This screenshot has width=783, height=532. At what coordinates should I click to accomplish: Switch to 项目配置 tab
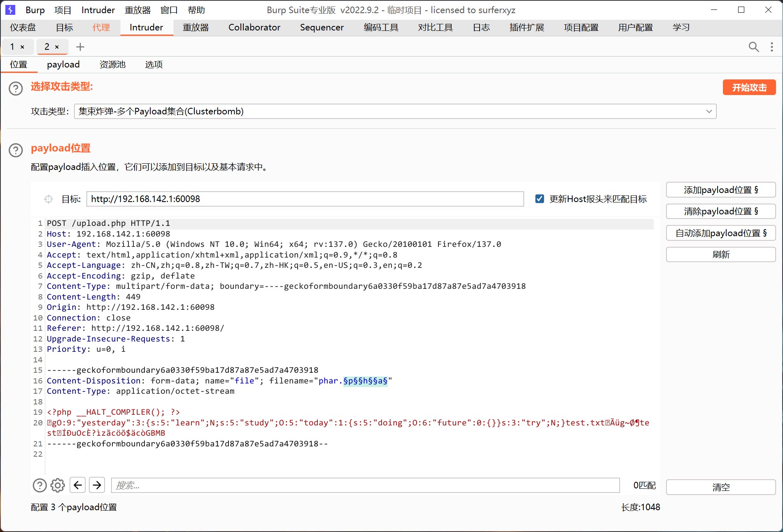click(581, 28)
